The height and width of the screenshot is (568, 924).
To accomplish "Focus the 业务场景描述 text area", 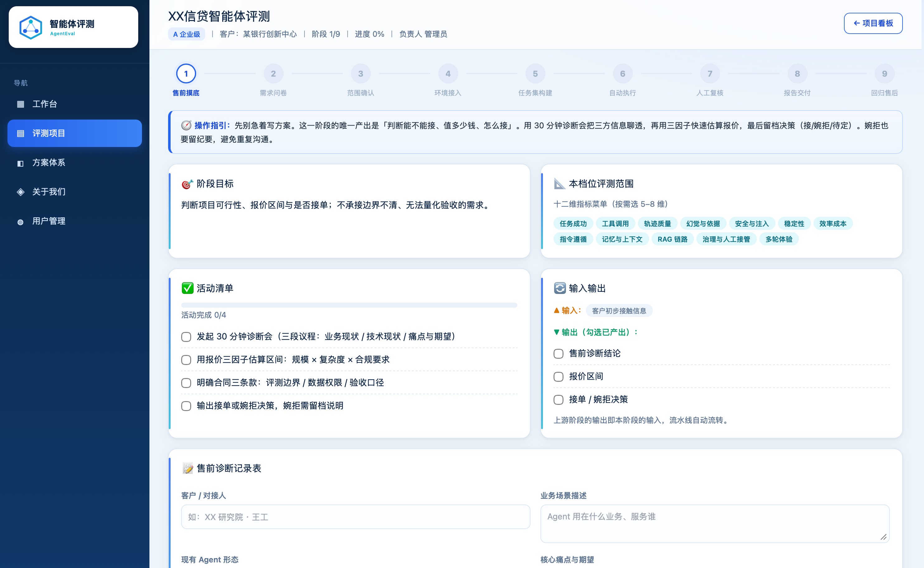I will point(715,524).
